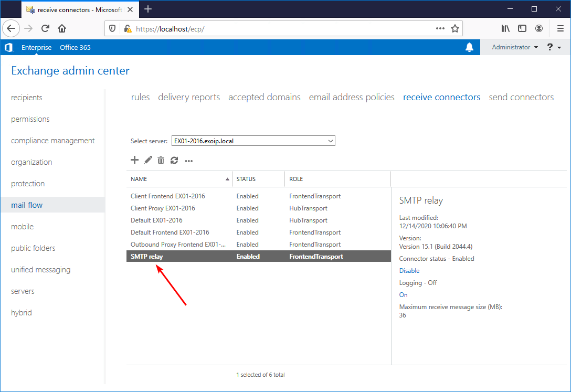Open the Firefox library icon
The height and width of the screenshot is (392, 571).
pos(505,28)
